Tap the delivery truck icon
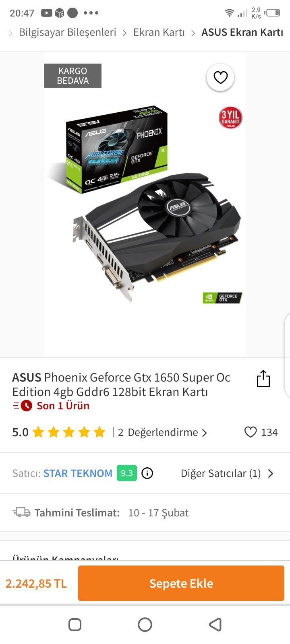Screen dimensions: 290x644 tap(22, 512)
